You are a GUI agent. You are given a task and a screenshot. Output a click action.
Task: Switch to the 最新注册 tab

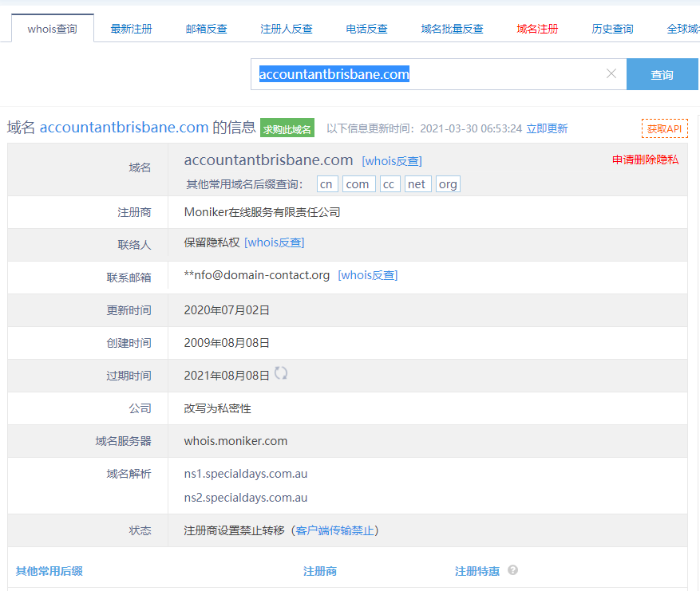pyautogui.click(x=131, y=29)
